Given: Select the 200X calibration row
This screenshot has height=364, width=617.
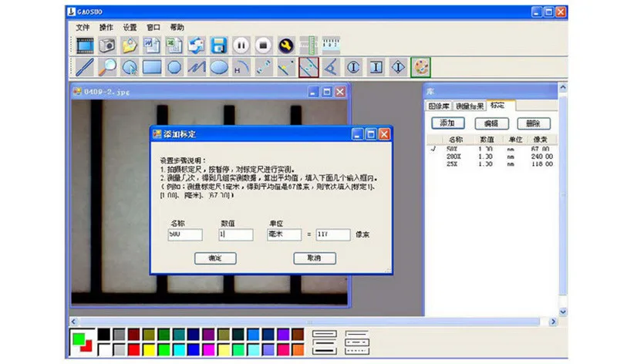Looking at the screenshot, I should click(492, 157).
